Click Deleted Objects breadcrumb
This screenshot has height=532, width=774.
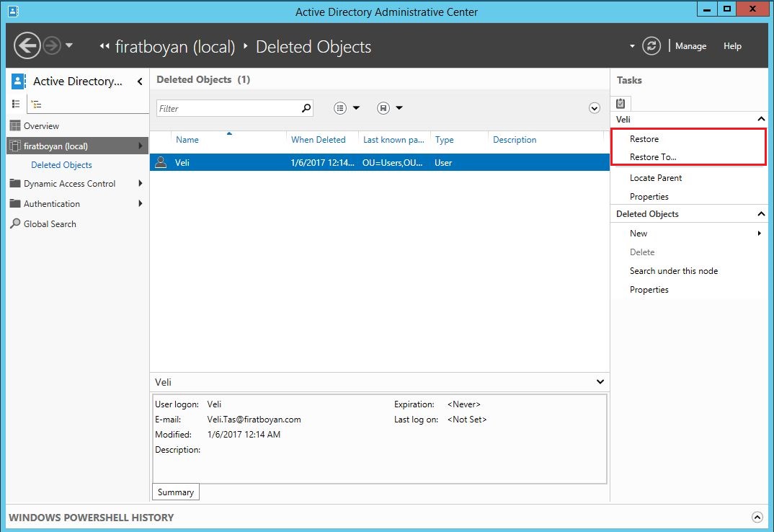(x=313, y=47)
